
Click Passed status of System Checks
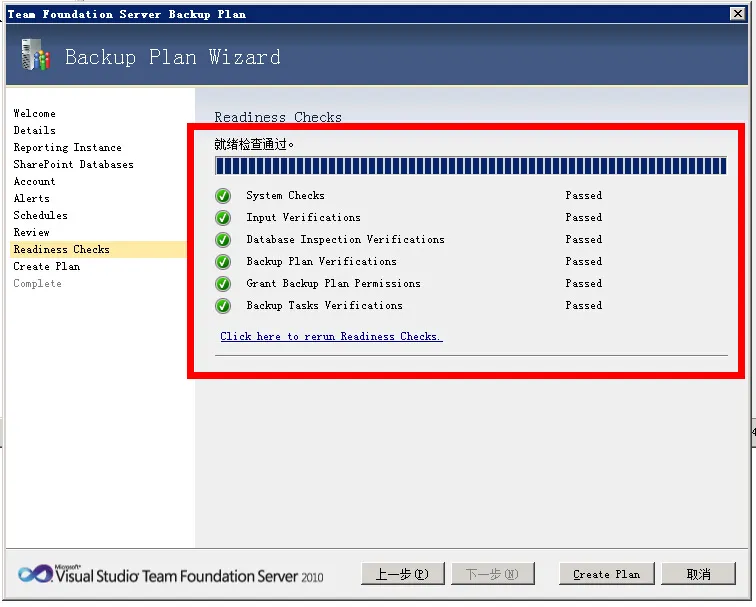pos(584,196)
